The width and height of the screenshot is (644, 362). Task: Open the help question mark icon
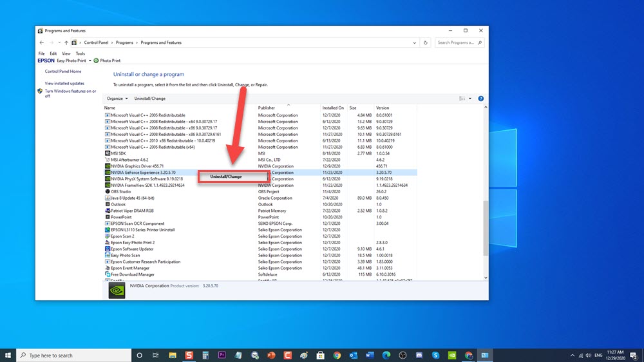(480, 99)
